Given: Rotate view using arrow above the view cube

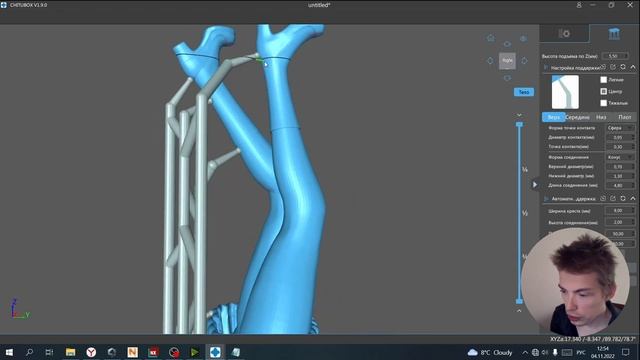Looking at the screenshot, I should click(507, 44).
